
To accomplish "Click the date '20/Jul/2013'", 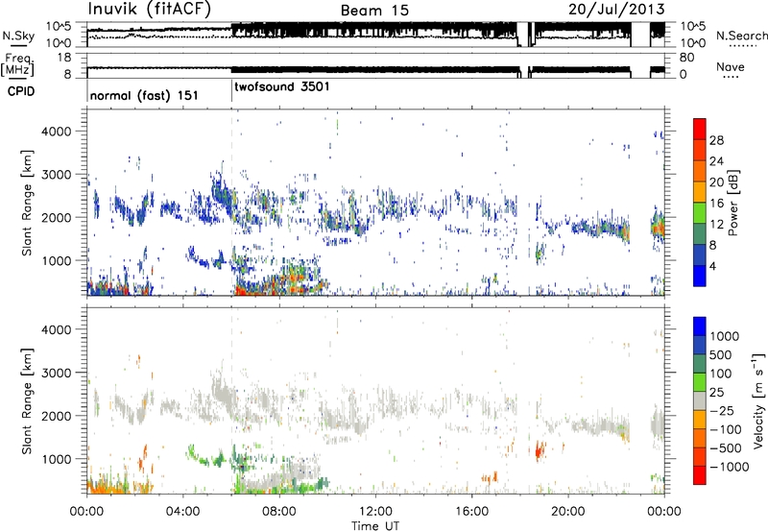I will point(616,10).
